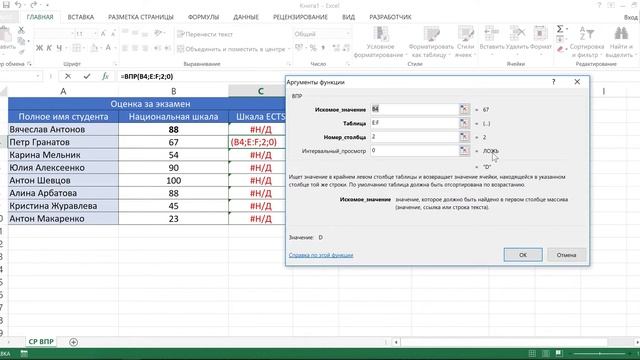Save the workbook from Quick Access toolbar
The height and width of the screenshot is (360, 640).
tap(6, 4)
